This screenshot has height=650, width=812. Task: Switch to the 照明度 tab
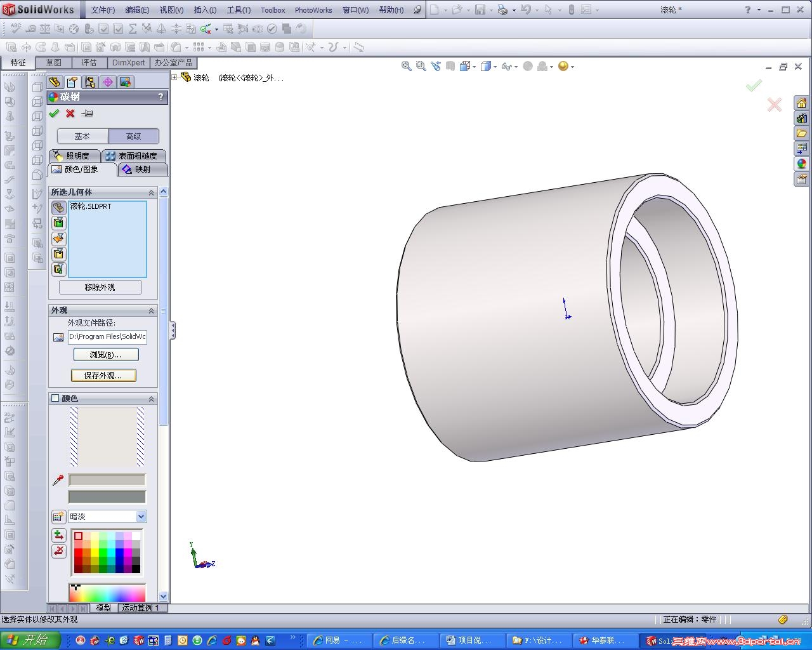[75, 156]
